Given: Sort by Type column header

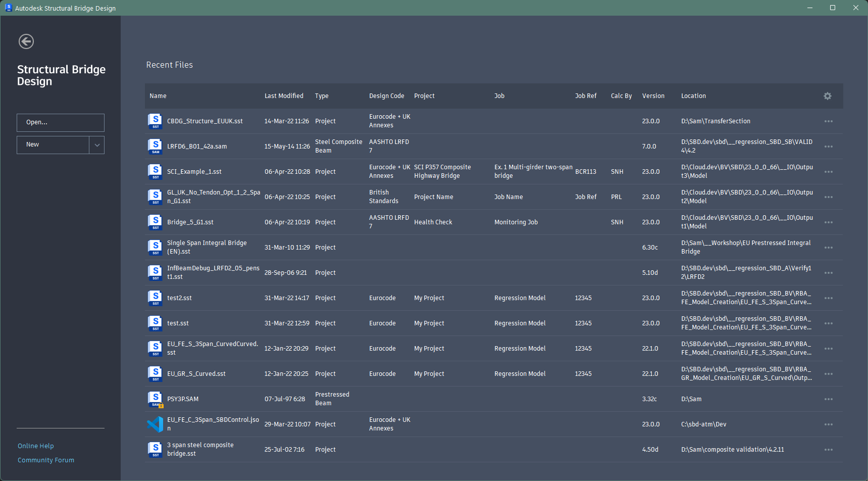Looking at the screenshot, I should point(322,96).
